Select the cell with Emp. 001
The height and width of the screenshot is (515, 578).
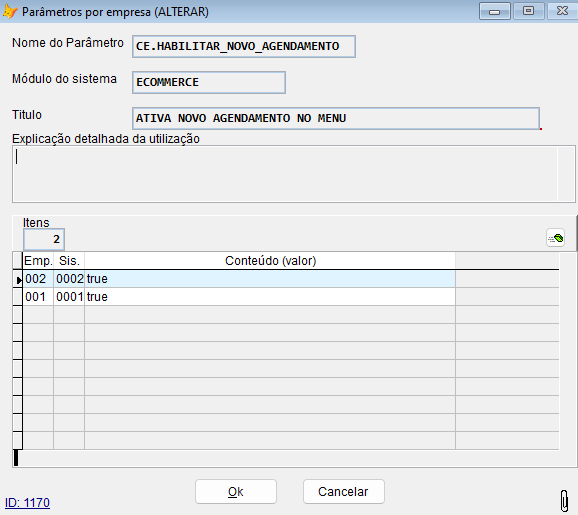38,297
